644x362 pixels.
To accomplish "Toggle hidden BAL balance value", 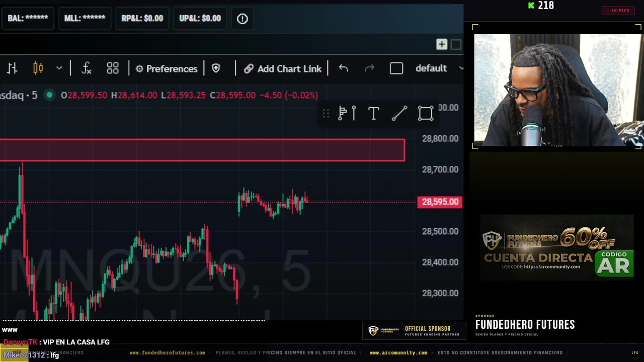I will coord(28,19).
